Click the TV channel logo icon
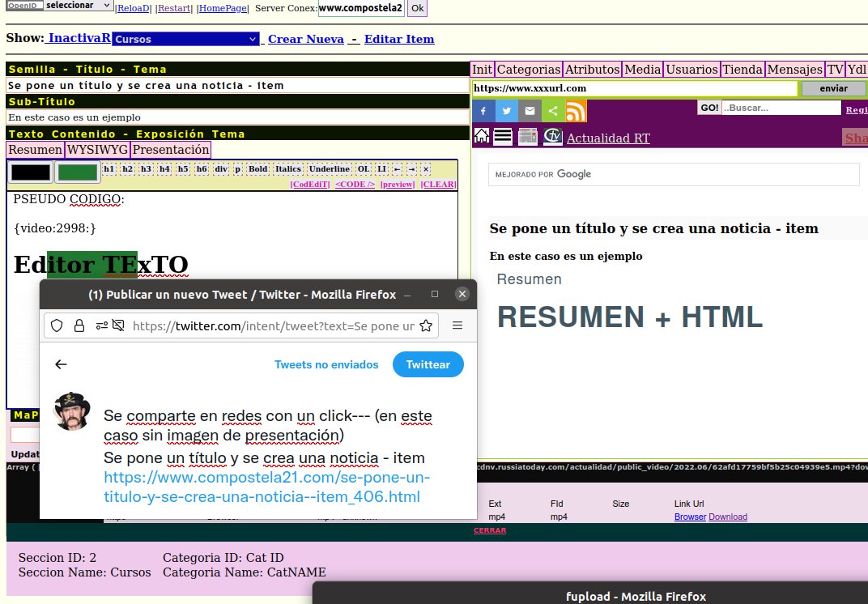Viewport: 868px width, 604px height. point(552,136)
